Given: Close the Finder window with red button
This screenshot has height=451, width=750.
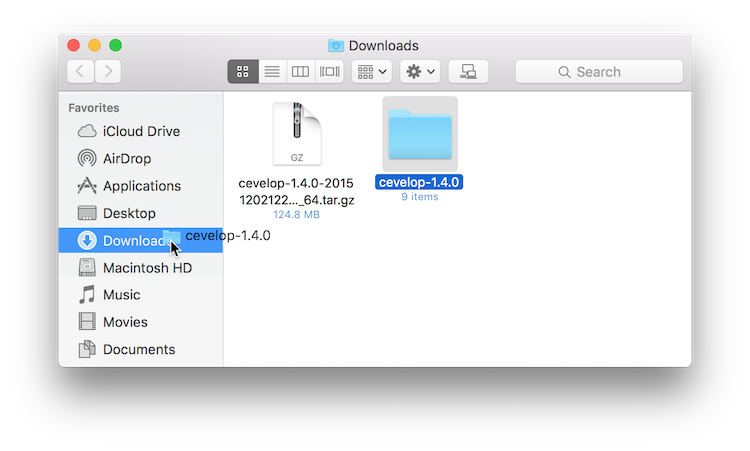Looking at the screenshot, I should (x=74, y=45).
